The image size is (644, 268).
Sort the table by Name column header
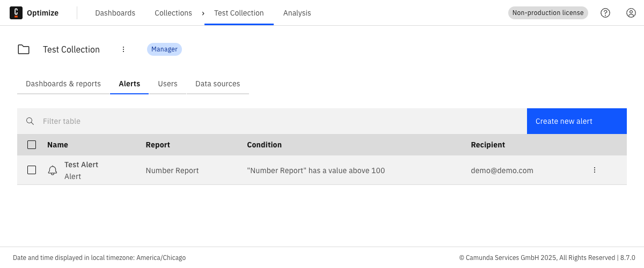point(57,145)
